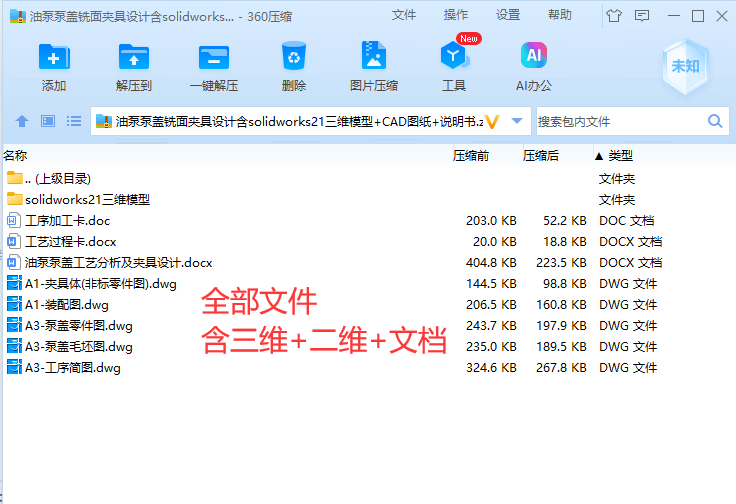Click the Word icon of 工艺过程卡.docx

(x=14, y=241)
